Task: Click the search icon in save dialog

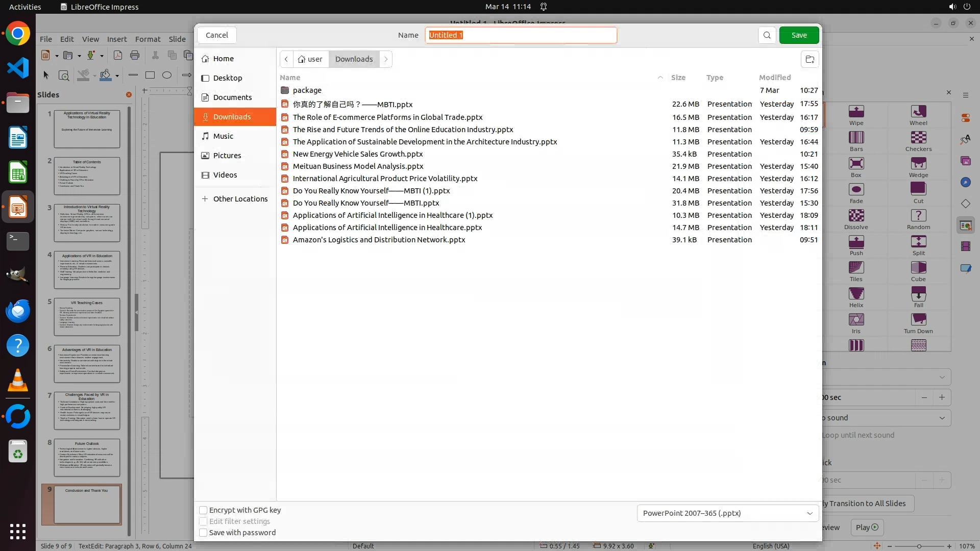Action: 767,35
